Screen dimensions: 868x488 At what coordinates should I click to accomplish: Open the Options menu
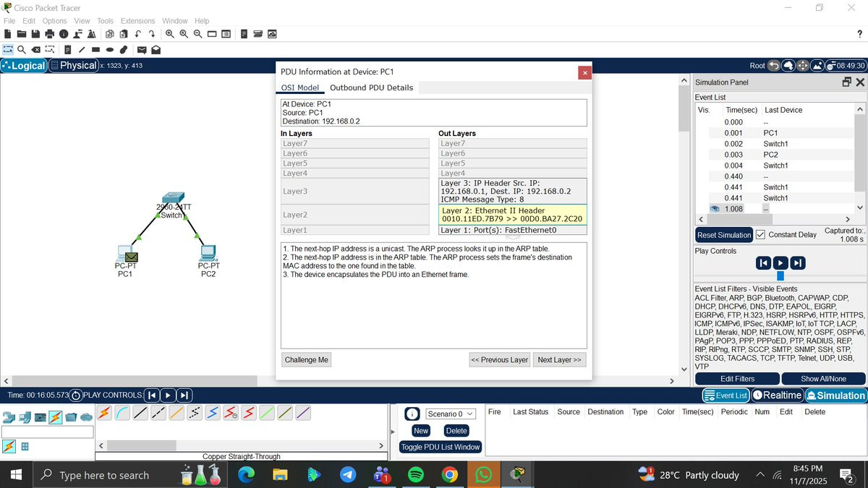coord(54,21)
